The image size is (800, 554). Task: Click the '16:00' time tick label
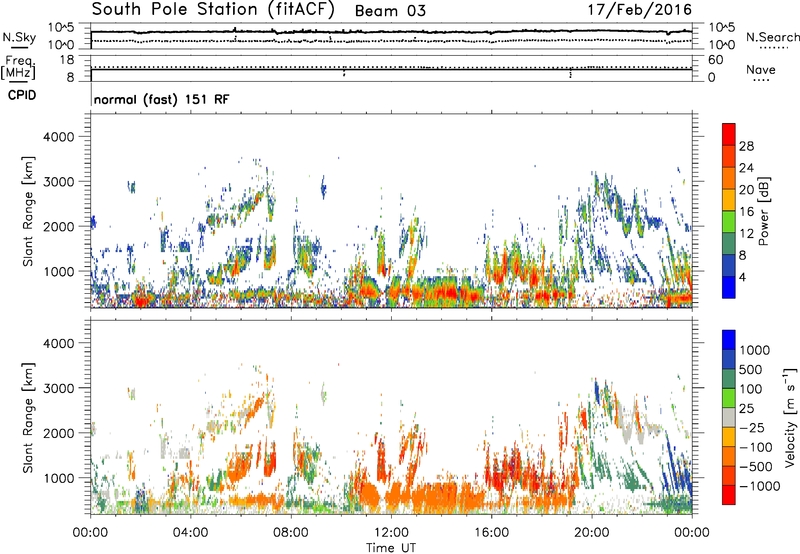point(491,533)
